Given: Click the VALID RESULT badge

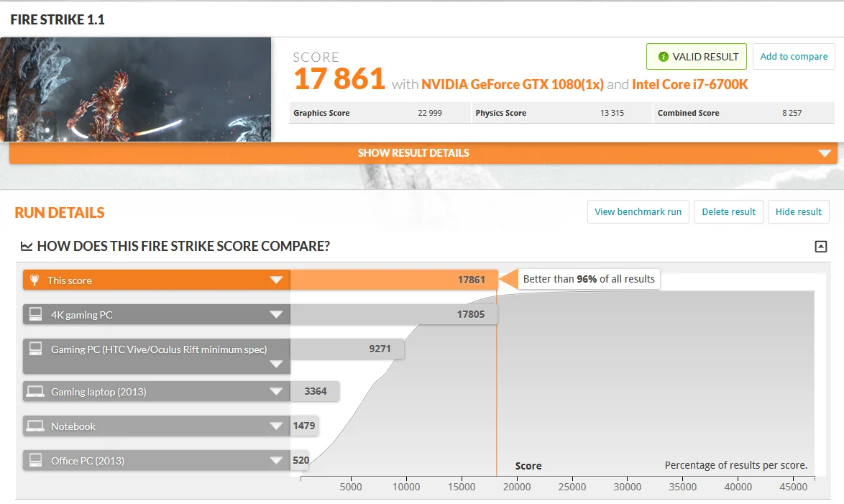Looking at the screenshot, I should coord(697,57).
